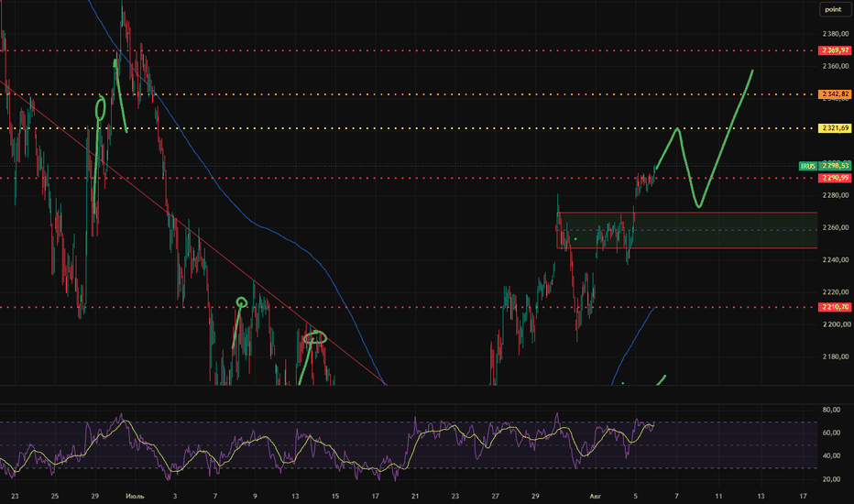Click the 15 date label
This screenshot has height=504, width=854.
335,497
